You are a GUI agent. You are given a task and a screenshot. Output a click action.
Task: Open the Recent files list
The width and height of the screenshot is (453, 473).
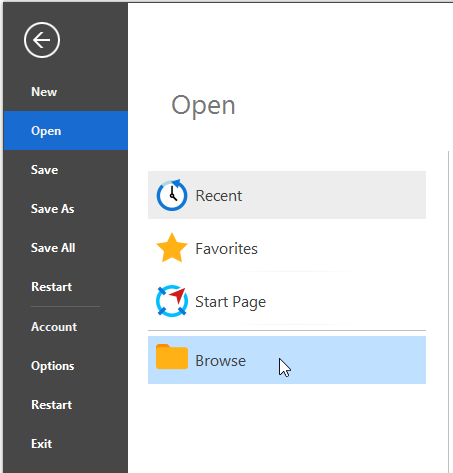click(287, 195)
